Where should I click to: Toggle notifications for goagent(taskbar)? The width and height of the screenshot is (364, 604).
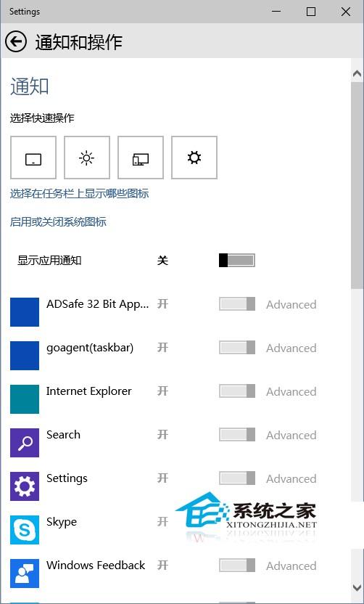click(x=236, y=348)
